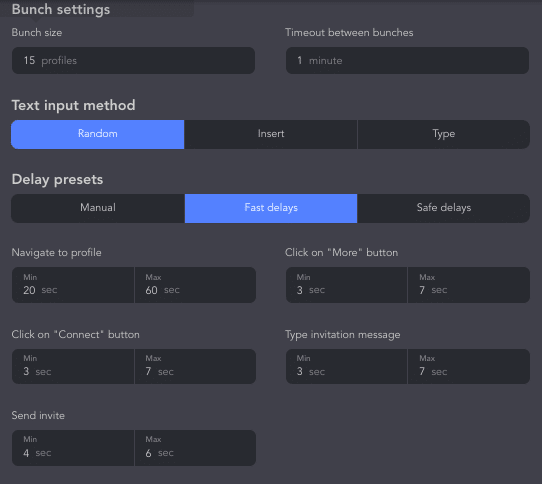Select the Insert text input method
Screen dimensions: 542x484
[x=271, y=134]
